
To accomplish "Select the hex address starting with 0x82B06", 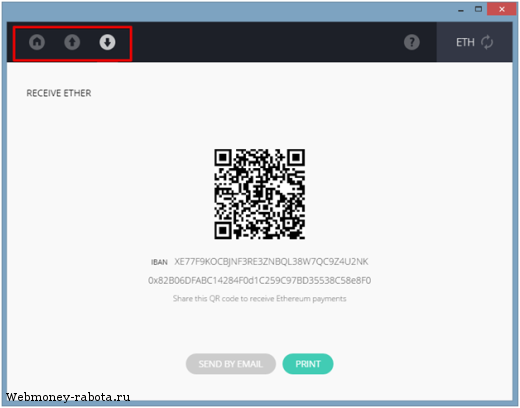I will coord(259,280).
